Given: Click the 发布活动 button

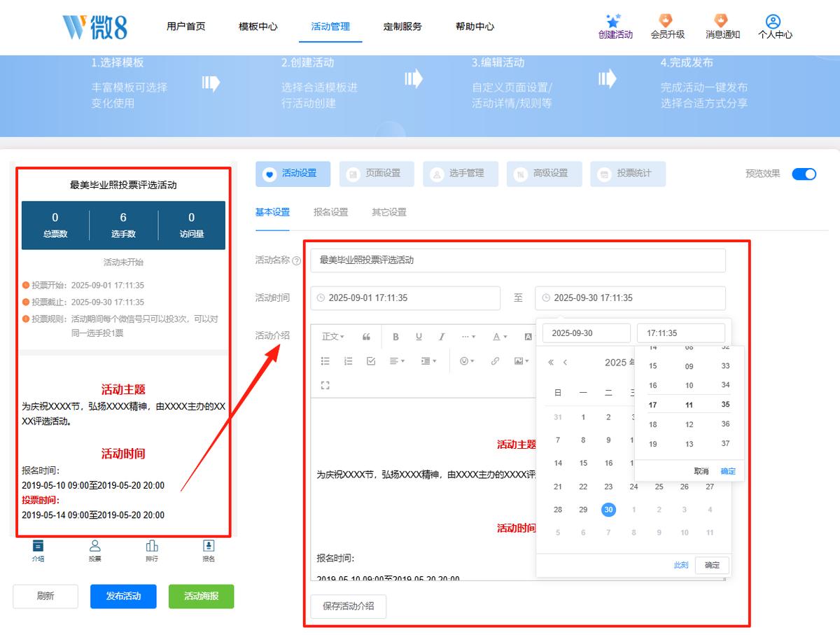Looking at the screenshot, I should (123, 596).
